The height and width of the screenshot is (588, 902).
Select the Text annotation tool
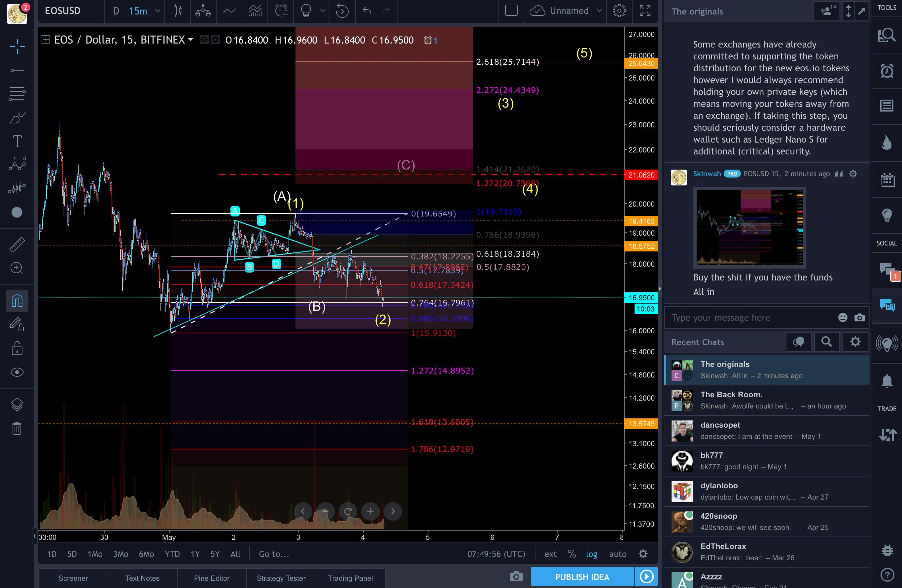tap(17, 141)
